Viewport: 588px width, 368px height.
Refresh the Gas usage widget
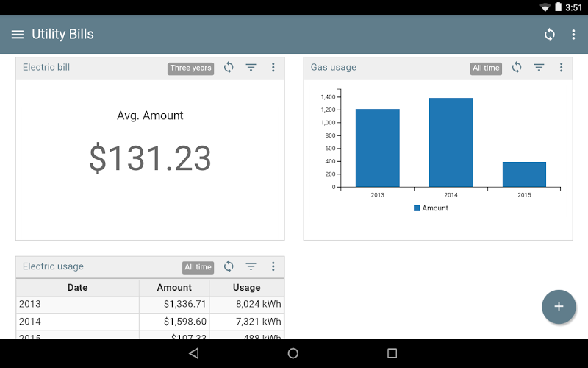pyautogui.click(x=517, y=68)
